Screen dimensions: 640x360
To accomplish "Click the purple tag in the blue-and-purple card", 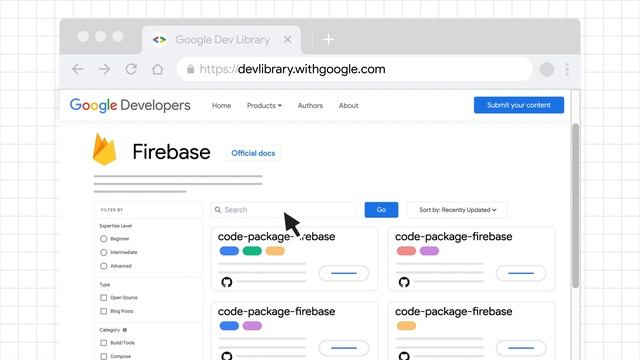I will coord(252,326).
